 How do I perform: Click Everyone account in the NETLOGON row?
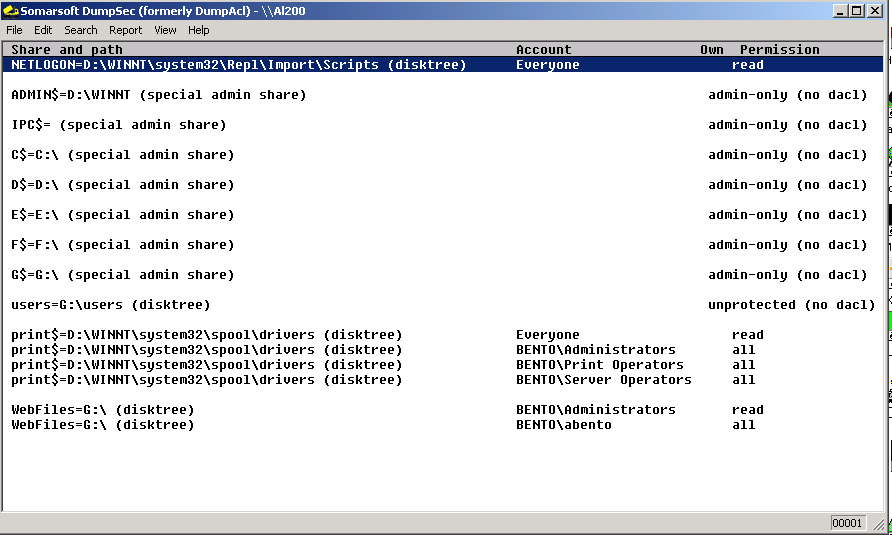pyautogui.click(x=547, y=65)
